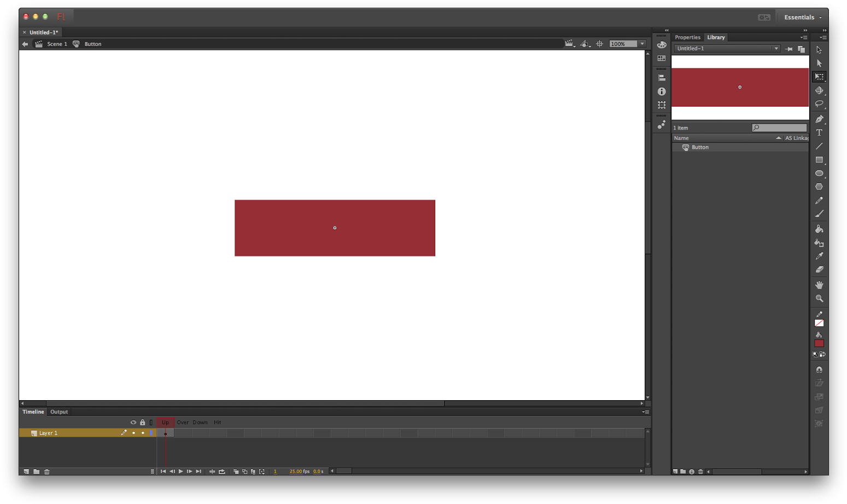Select the Zoom tool
847x504 pixels.
(x=819, y=298)
